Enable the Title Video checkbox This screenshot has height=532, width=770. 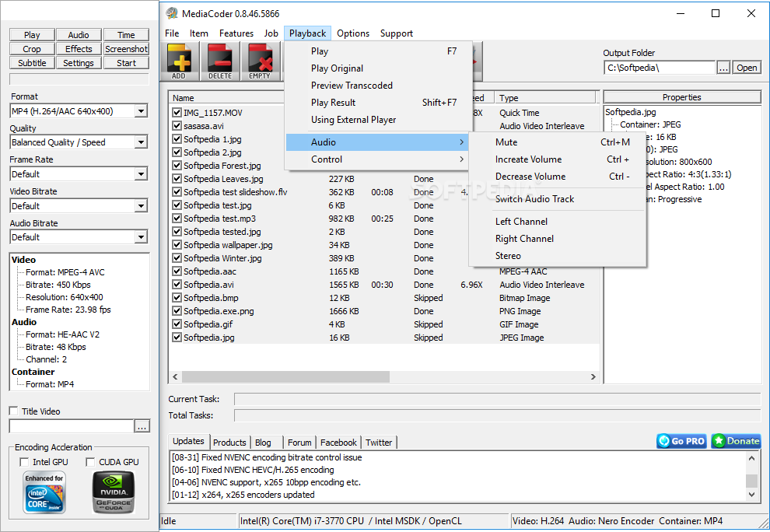tap(14, 411)
